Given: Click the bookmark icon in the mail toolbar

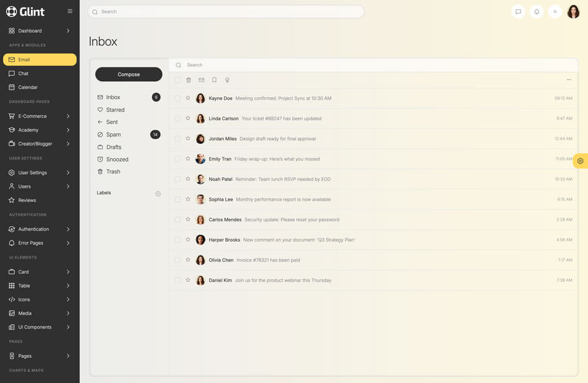Looking at the screenshot, I should [x=214, y=80].
